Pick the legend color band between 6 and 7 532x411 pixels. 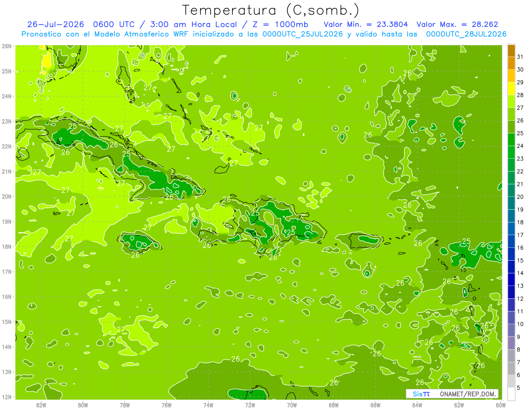(x=511, y=368)
